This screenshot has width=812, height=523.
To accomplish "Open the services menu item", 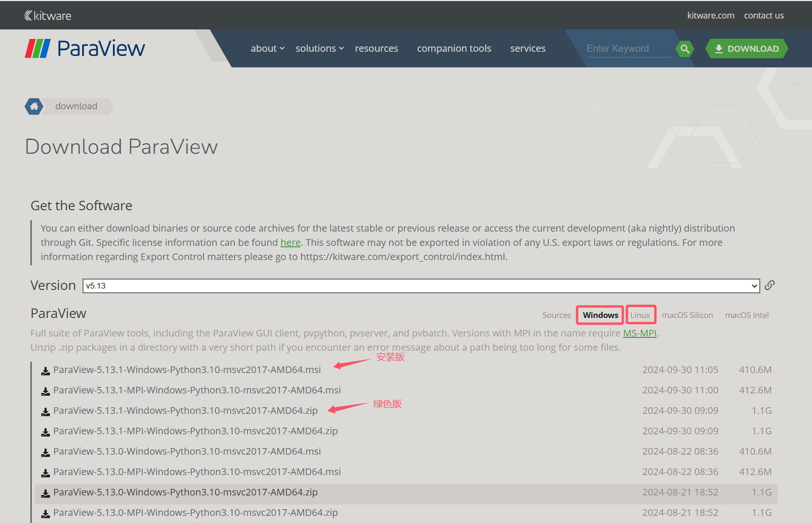I will (x=528, y=48).
